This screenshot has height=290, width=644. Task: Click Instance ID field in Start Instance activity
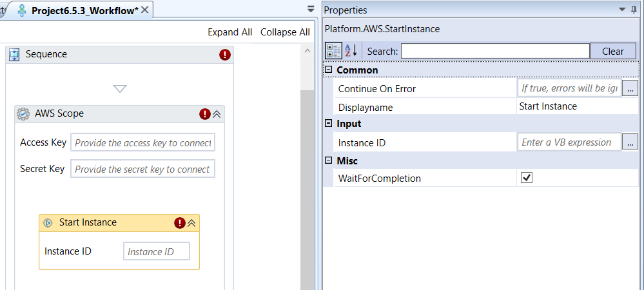(x=157, y=251)
